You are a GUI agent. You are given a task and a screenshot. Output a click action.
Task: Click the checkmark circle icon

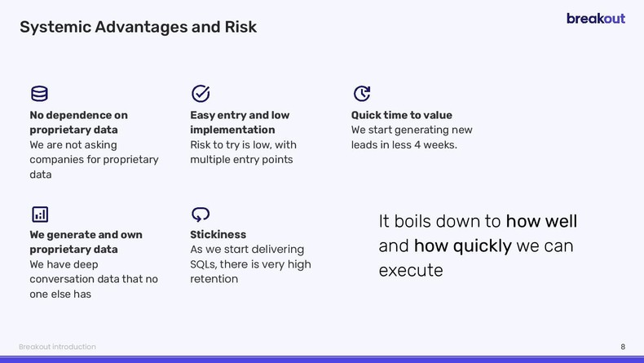(201, 94)
